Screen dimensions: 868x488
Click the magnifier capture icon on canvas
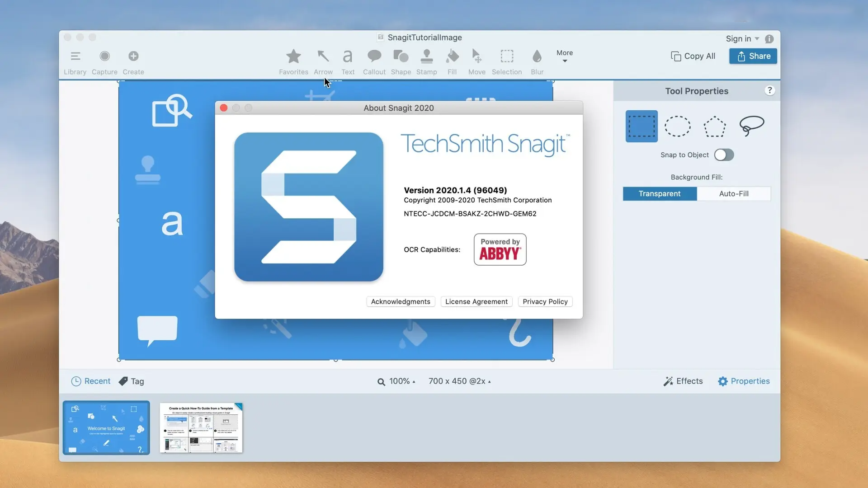click(171, 110)
